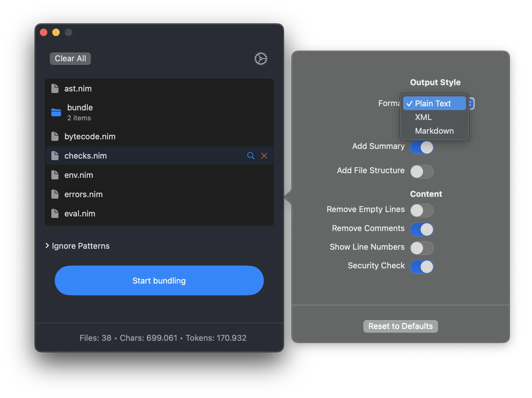Viewport: 532px width, 398px height.
Task: Disable the Add Summary toggle
Action: coord(422,147)
